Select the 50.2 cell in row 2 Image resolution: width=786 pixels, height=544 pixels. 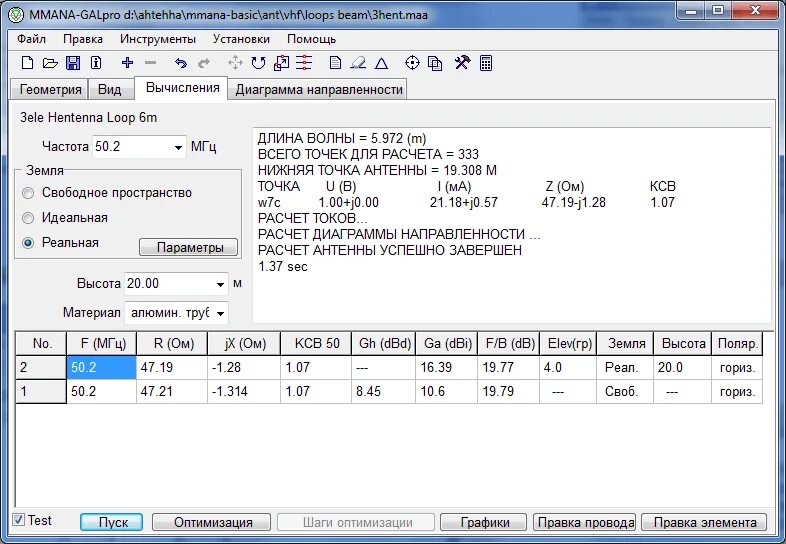[x=101, y=368]
